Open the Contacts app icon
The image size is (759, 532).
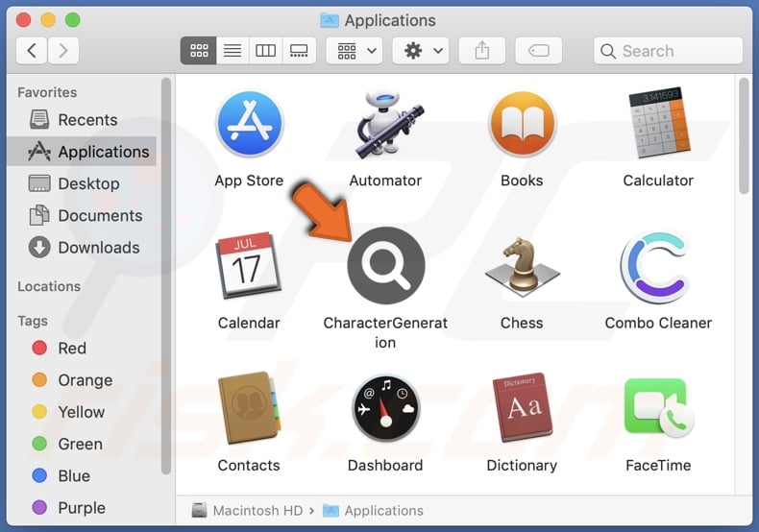[249, 408]
